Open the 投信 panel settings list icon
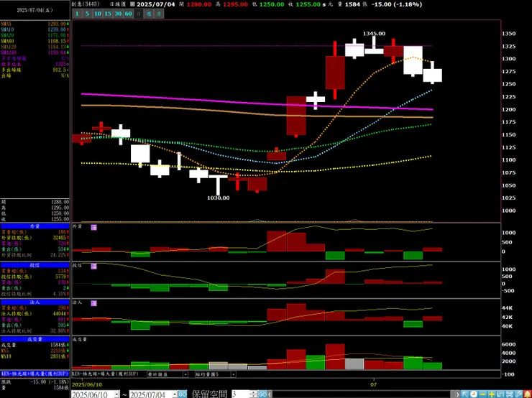This screenshot has height=398, width=532. click(94, 267)
